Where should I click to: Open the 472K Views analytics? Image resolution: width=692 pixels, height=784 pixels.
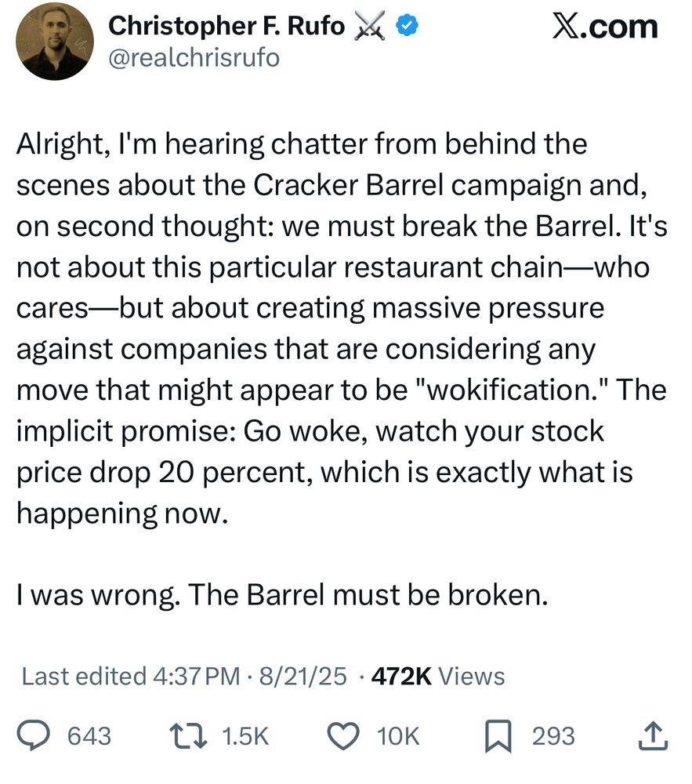pos(437,676)
